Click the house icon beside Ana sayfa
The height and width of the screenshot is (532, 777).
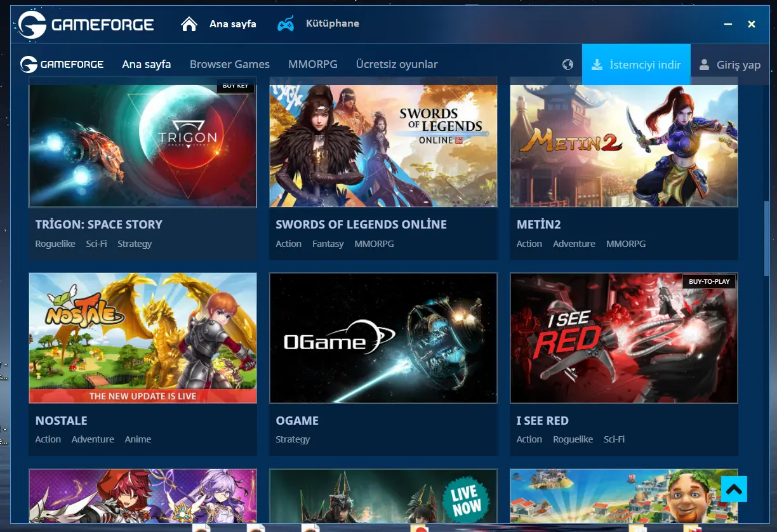coord(189,24)
